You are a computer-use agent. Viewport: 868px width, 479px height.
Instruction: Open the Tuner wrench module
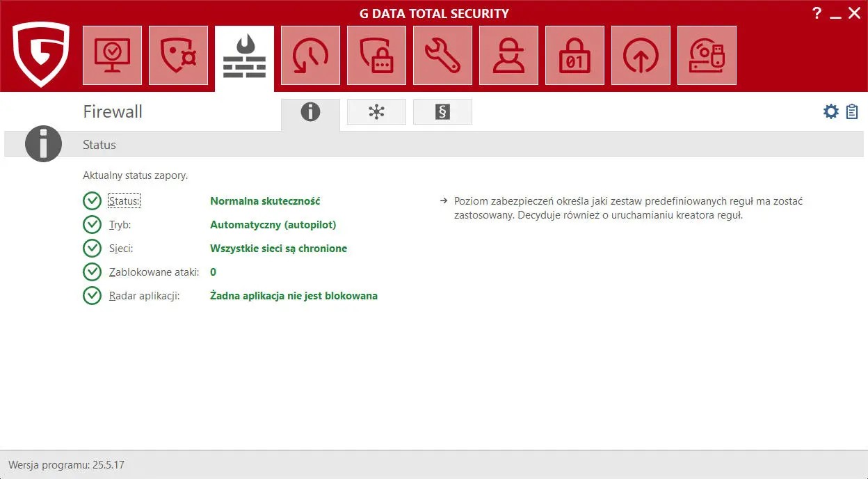coord(442,55)
